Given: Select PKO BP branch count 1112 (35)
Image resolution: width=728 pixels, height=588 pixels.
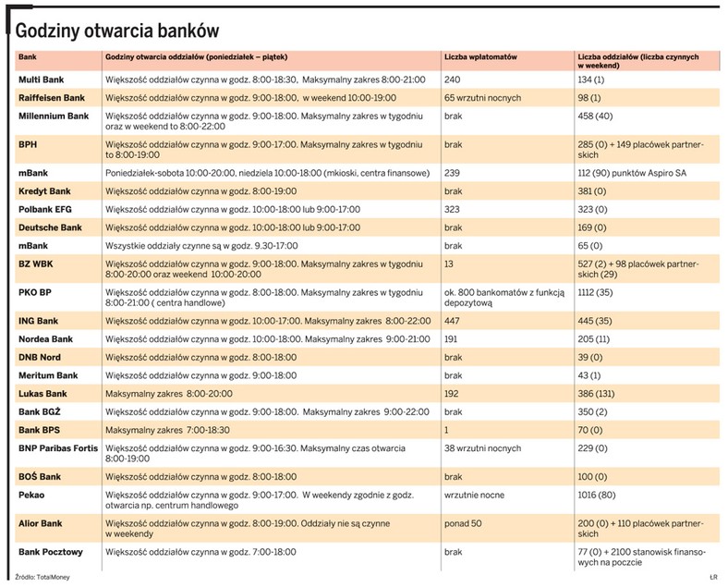Looking at the screenshot, I should (x=595, y=292).
